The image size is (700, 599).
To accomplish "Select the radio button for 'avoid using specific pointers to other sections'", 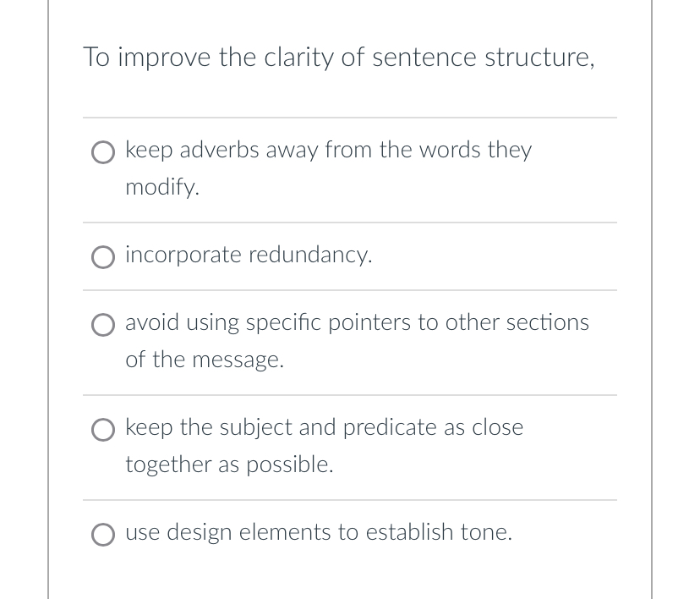I will click(102, 325).
